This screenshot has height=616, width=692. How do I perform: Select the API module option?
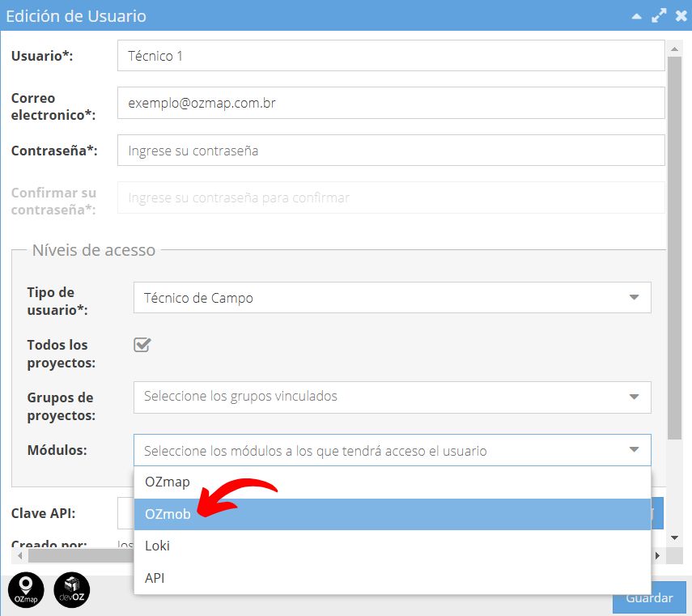click(x=393, y=578)
